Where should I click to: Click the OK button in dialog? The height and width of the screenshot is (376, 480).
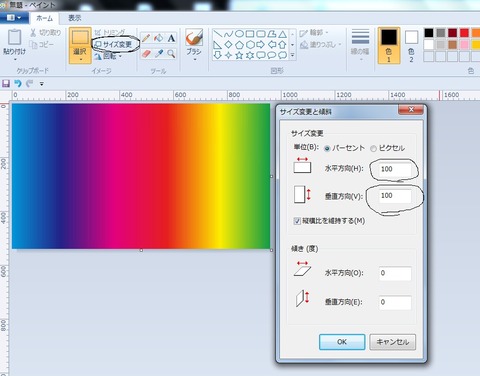click(x=342, y=342)
